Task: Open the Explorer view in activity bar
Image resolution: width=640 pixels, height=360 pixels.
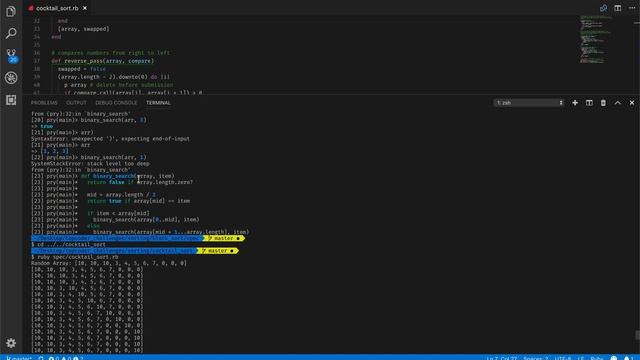Action: [11, 11]
